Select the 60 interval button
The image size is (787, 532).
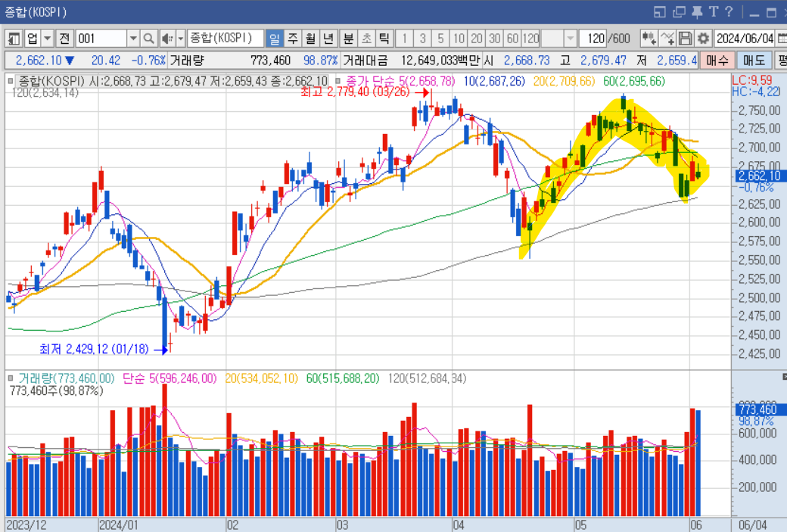point(512,38)
